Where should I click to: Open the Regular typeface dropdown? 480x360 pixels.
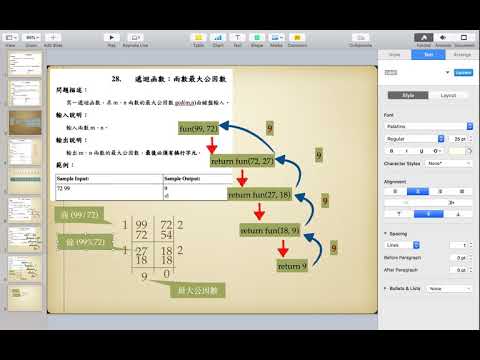click(x=414, y=139)
